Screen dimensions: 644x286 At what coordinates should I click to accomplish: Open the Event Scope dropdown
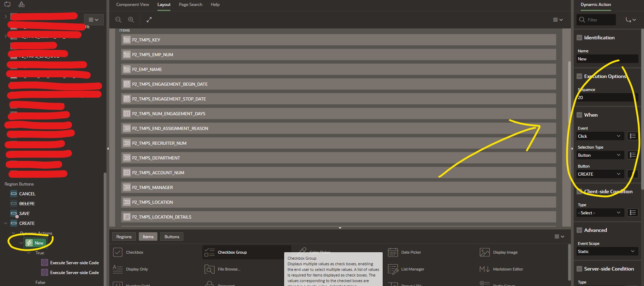tap(607, 251)
